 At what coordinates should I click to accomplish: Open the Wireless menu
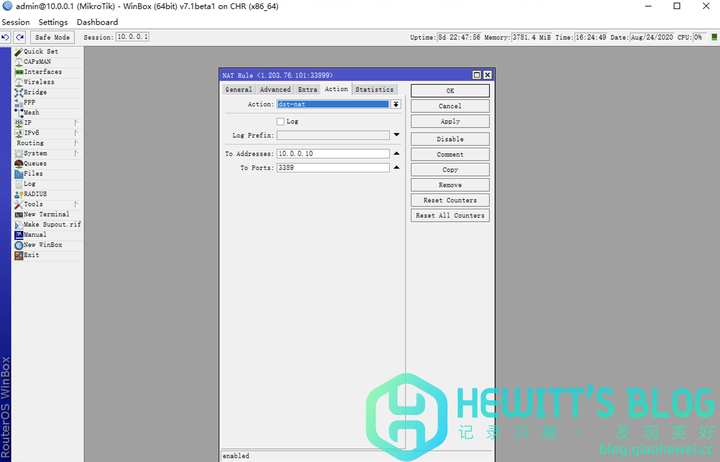click(x=47, y=82)
